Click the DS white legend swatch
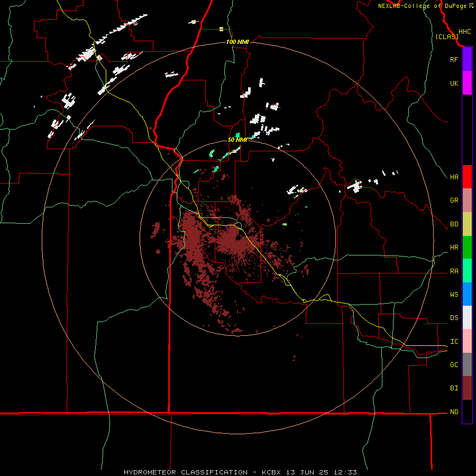The height and width of the screenshot is (476, 476). coord(467,317)
